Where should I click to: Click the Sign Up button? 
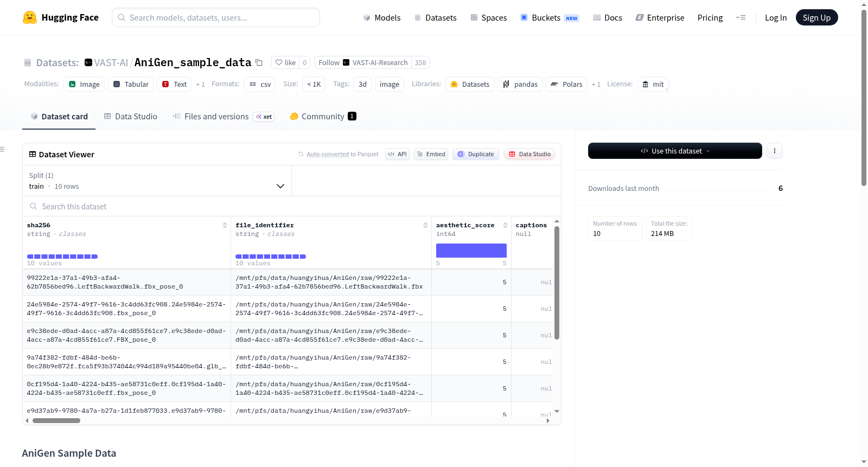tap(816, 18)
